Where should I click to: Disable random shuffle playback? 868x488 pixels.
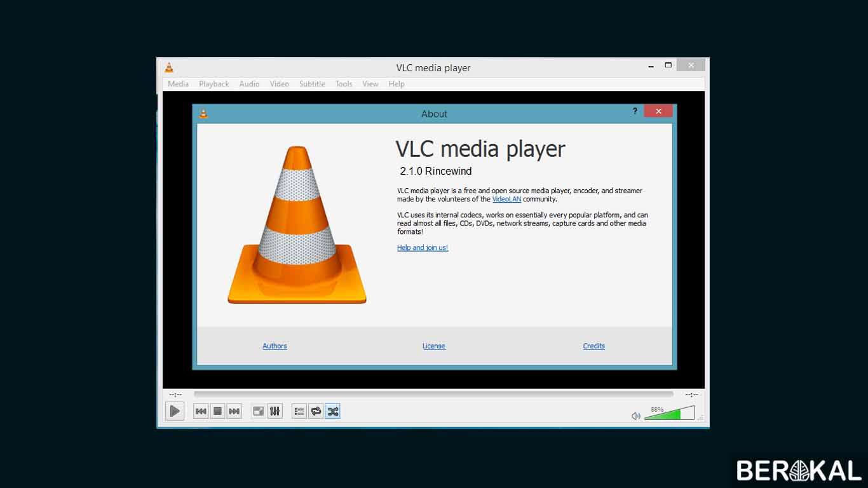coord(332,411)
